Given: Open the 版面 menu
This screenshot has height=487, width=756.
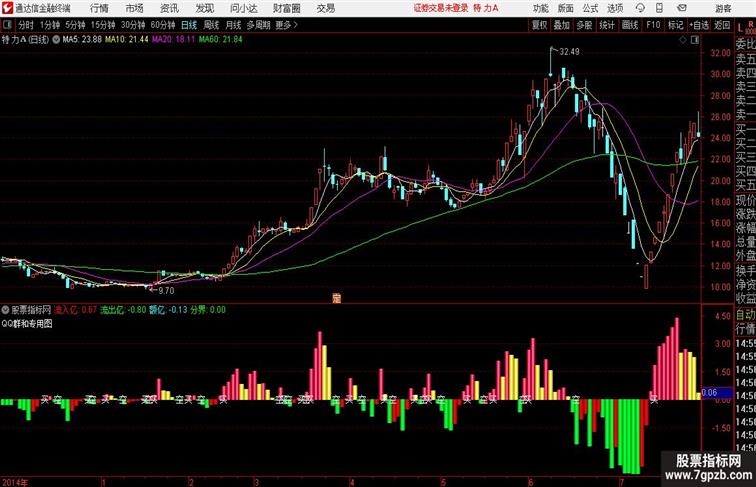Looking at the screenshot, I should tap(566, 8).
